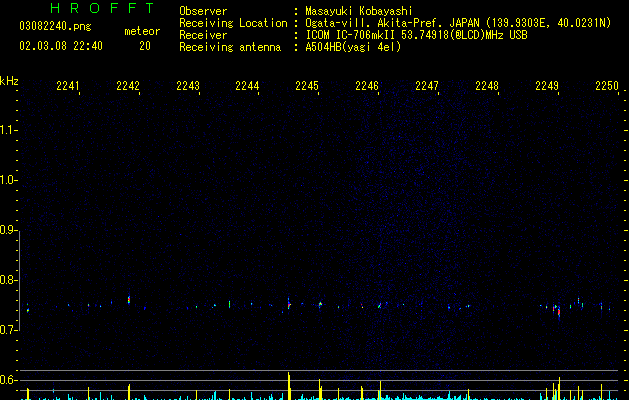Click time axis label 2243
Image resolution: width=629 pixels, height=400 pixels.
pos(188,86)
